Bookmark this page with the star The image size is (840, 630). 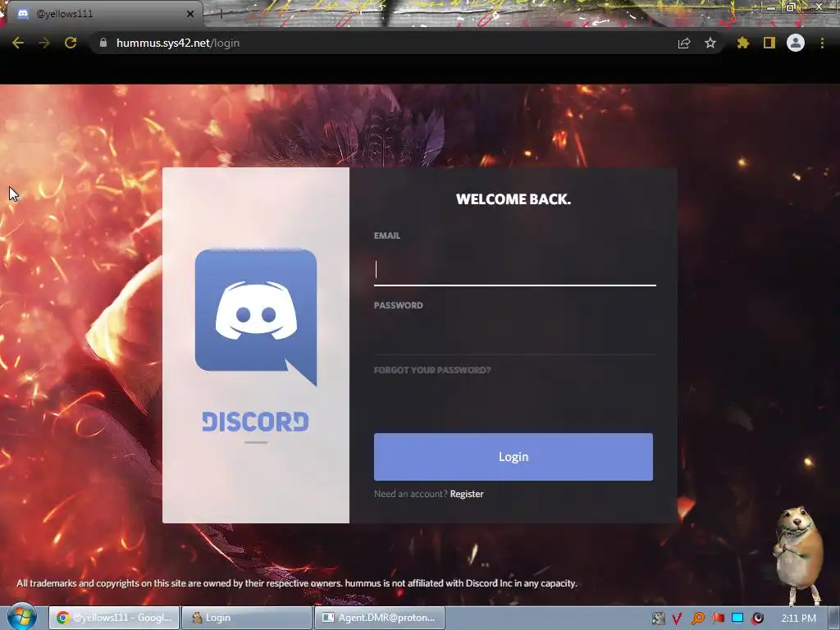[x=710, y=43]
